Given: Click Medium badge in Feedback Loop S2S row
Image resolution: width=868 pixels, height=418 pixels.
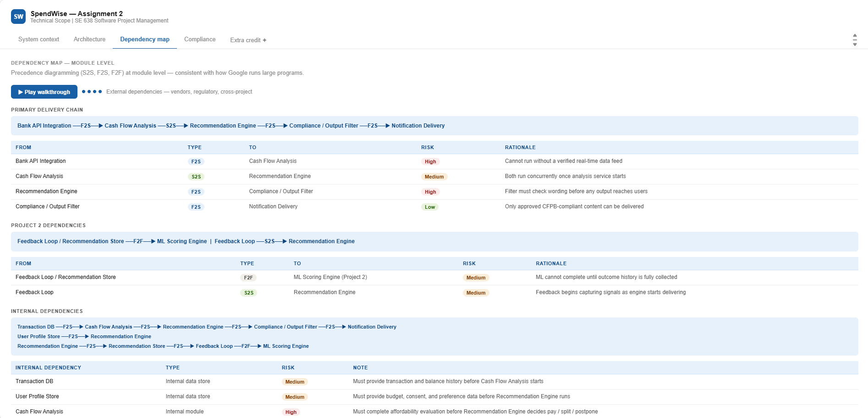Looking at the screenshot, I should pyautogui.click(x=476, y=293).
